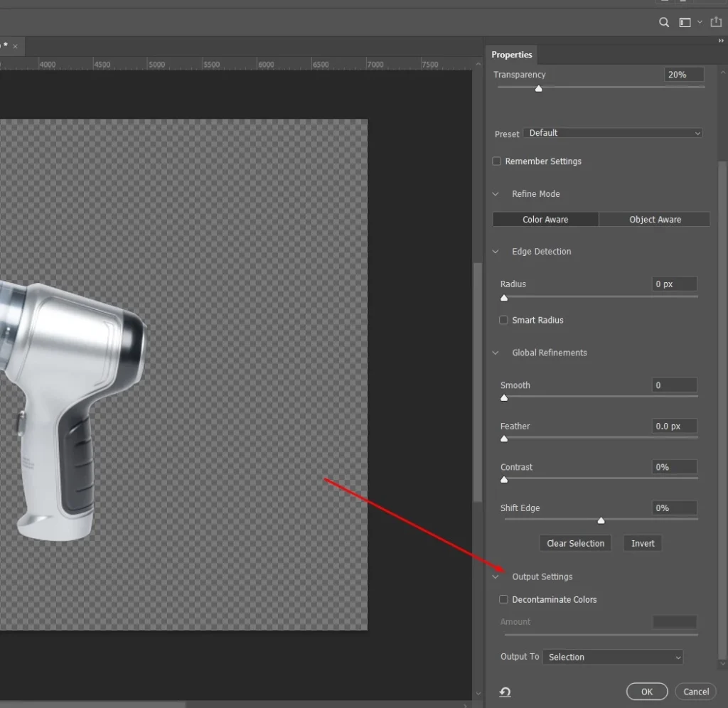This screenshot has height=708, width=728.
Task: Check Decontaminate Colors option
Action: [x=504, y=599]
